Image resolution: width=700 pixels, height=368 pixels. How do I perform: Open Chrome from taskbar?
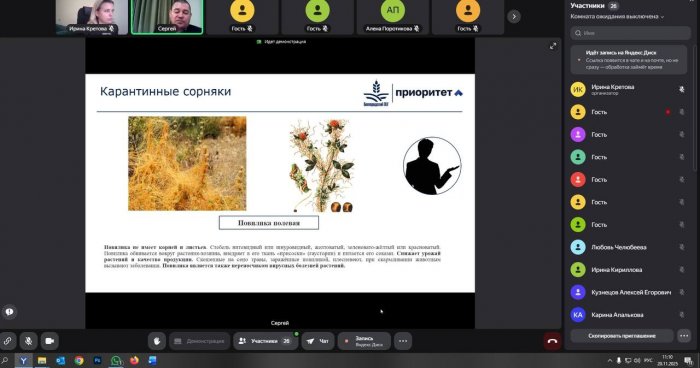pyautogui.click(x=79, y=360)
